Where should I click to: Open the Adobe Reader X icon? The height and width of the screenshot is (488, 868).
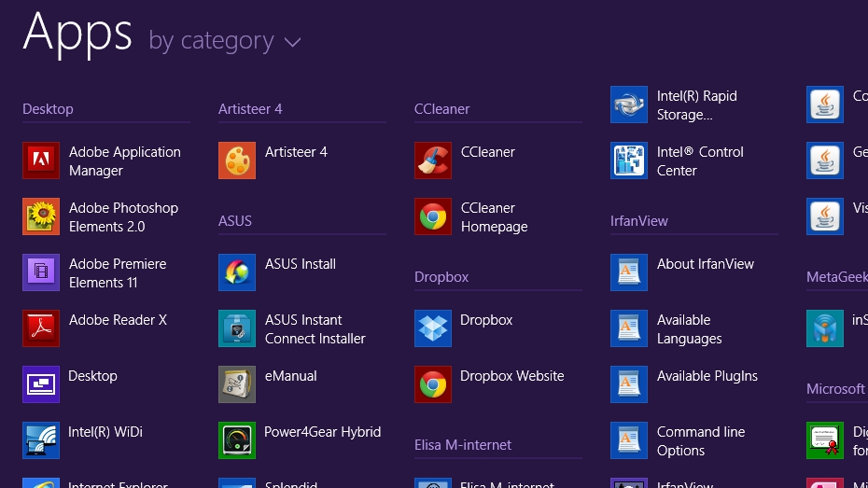(41, 328)
